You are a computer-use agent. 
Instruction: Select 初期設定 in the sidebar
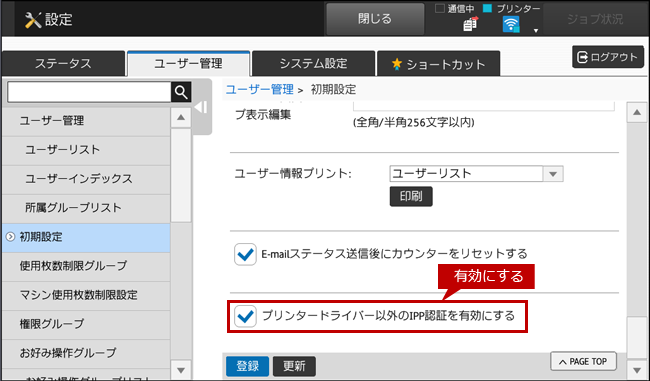click(86, 237)
